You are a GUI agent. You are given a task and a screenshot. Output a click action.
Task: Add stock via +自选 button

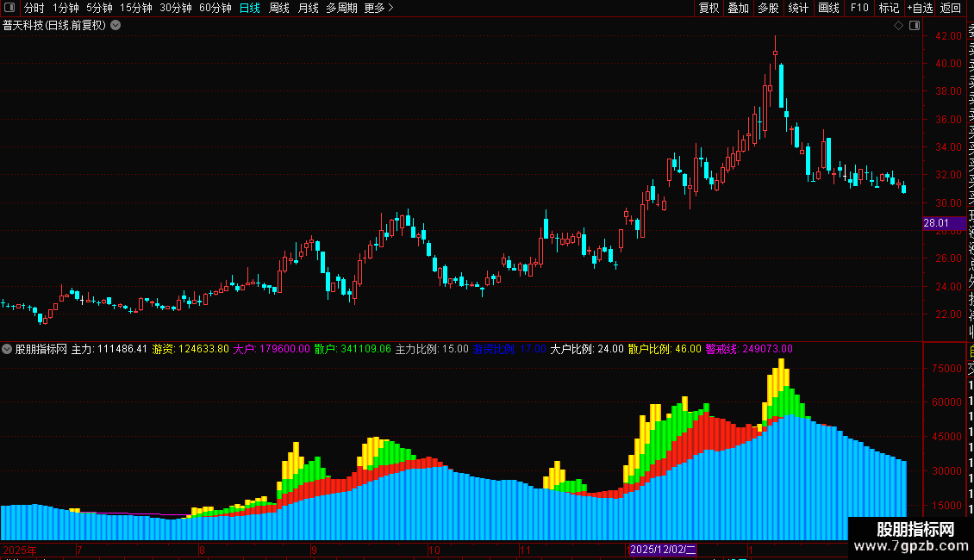[920, 8]
